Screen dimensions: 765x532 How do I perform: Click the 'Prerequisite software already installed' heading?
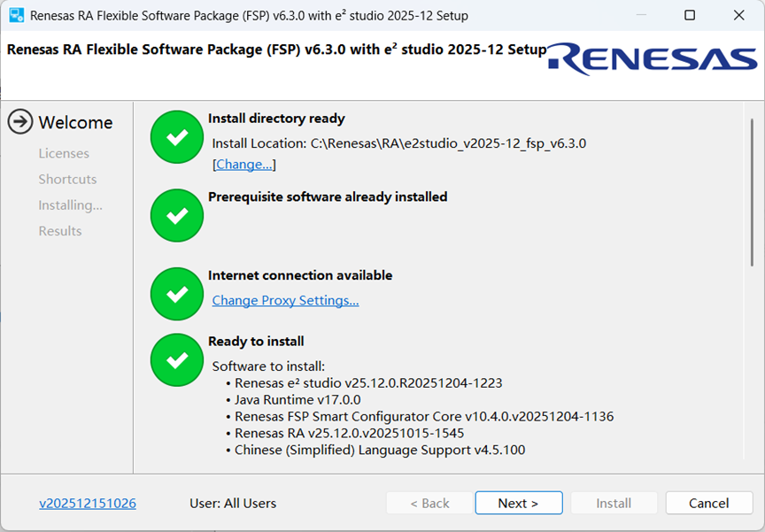[x=328, y=197]
